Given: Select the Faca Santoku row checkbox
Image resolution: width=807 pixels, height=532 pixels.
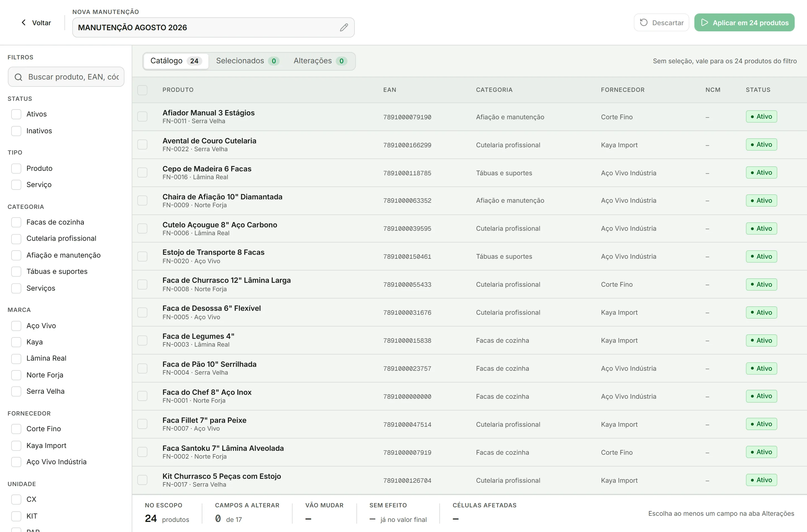Looking at the screenshot, I should tap(142, 452).
